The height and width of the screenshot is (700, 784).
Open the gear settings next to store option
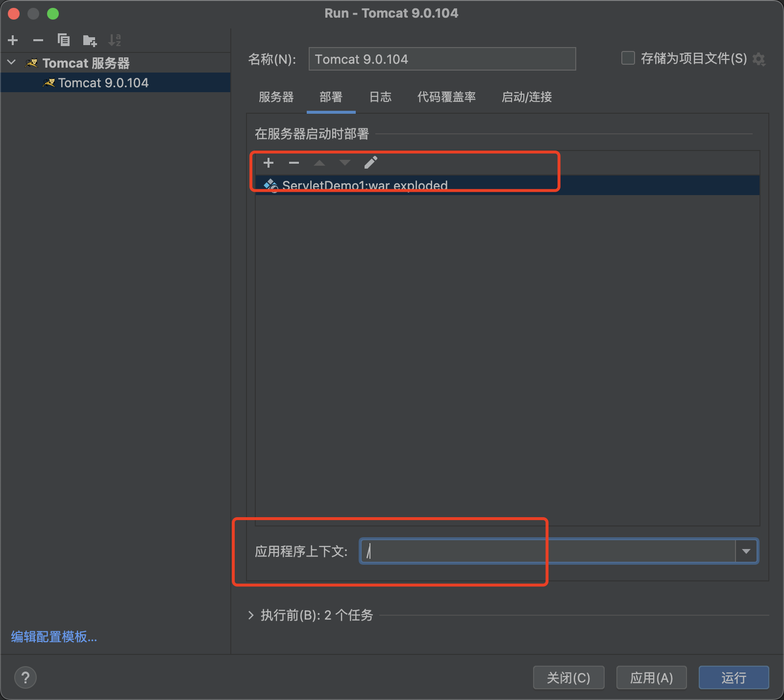click(x=759, y=59)
